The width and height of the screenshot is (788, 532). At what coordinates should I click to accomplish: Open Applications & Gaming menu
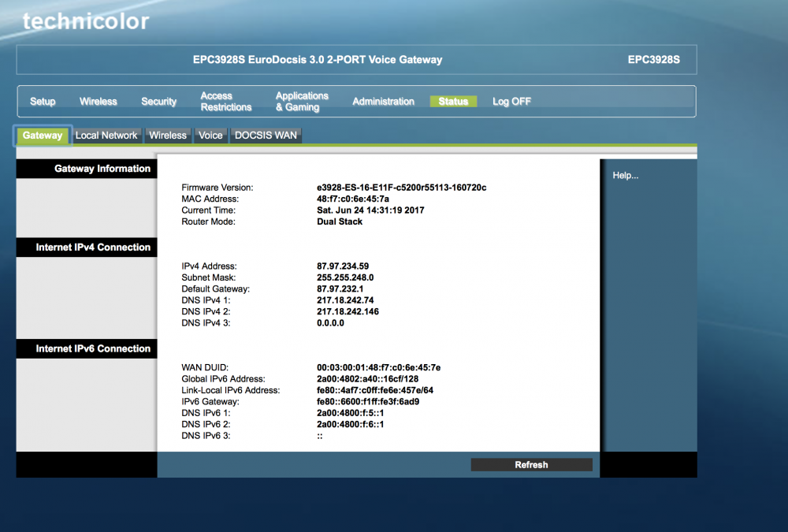coord(302,101)
